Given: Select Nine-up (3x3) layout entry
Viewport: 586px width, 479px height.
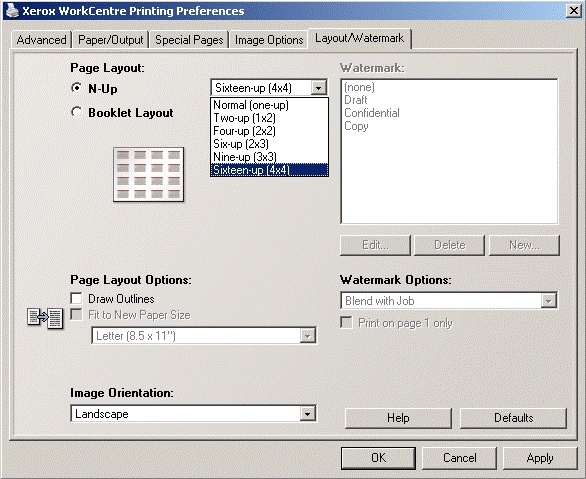Looking at the screenshot, I should 269,157.
